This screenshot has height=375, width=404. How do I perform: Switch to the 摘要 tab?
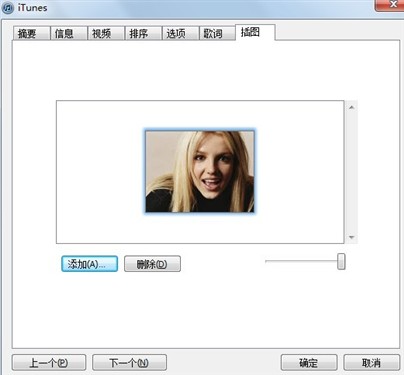click(31, 33)
